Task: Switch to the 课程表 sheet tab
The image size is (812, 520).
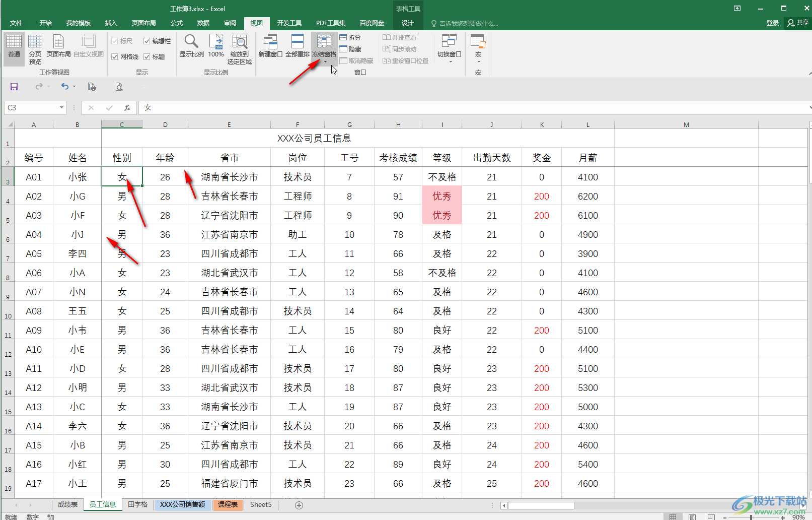Action: [228, 504]
